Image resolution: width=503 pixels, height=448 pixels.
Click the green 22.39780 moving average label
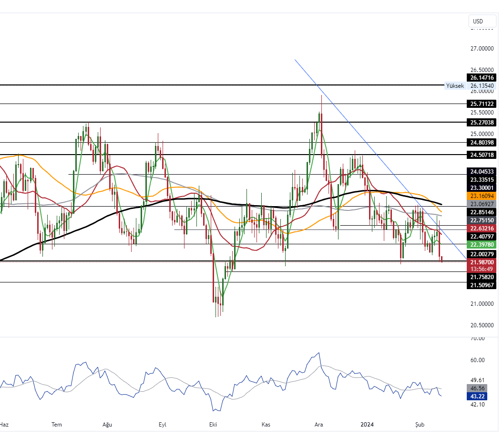pyautogui.click(x=482, y=245)
